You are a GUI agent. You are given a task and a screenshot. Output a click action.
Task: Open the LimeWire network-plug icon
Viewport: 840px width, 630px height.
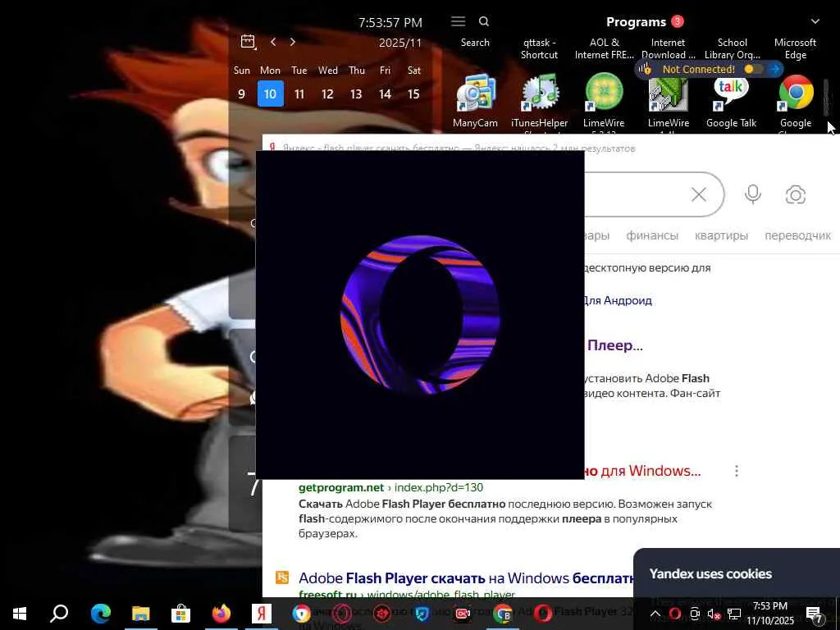668,95
